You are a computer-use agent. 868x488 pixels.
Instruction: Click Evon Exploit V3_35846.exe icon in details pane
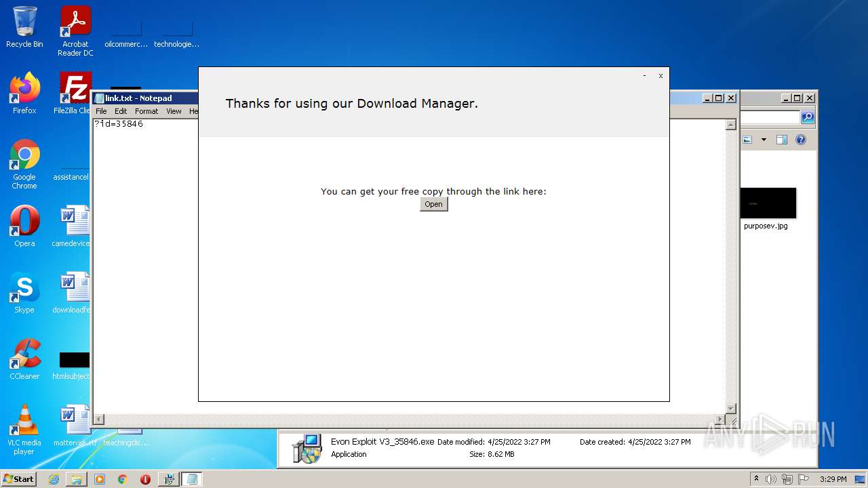pyautogui.click(x=307, y=449)
